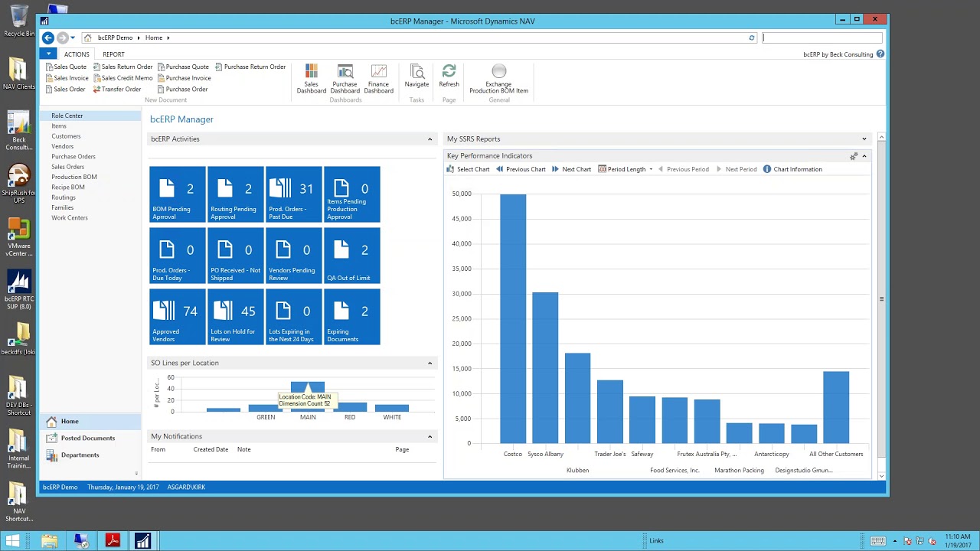Open the help icon next to Beck Consulting

(880, 54)
